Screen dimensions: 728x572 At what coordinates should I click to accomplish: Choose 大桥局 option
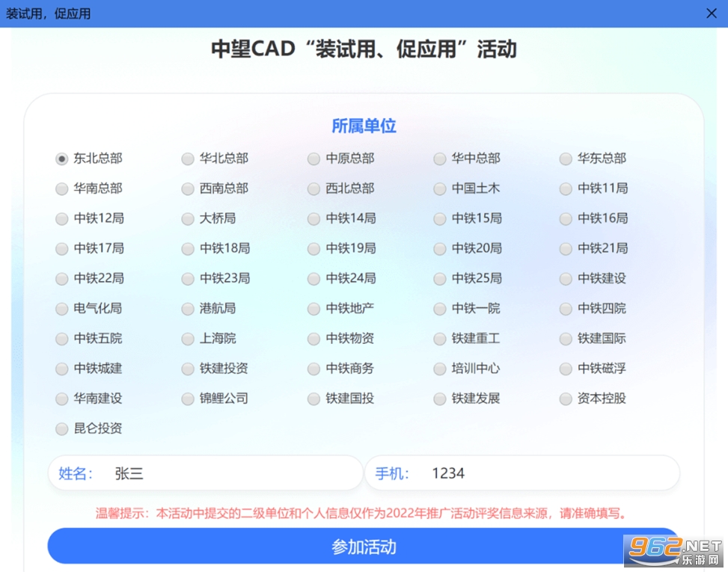coord(188,219)
